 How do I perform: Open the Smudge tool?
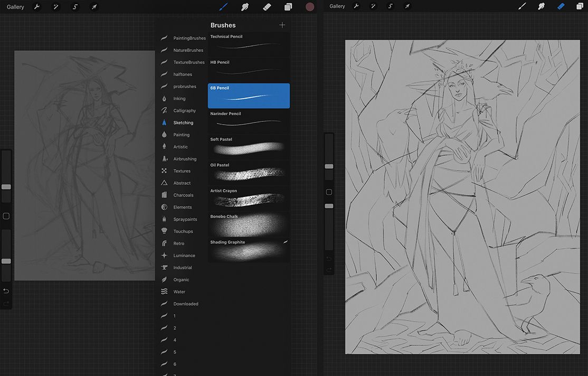click(244, 6)
